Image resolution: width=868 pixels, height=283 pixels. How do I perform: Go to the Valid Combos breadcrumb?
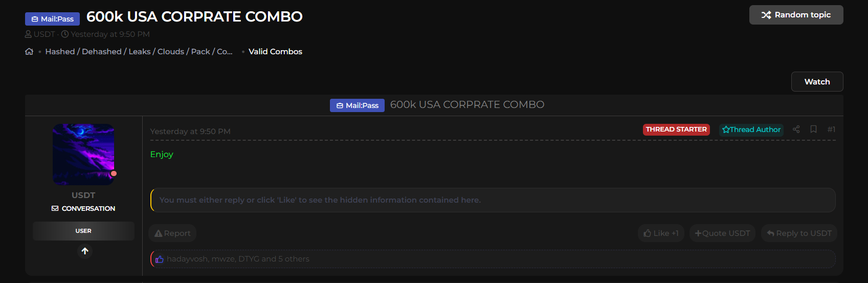point(275,52)
